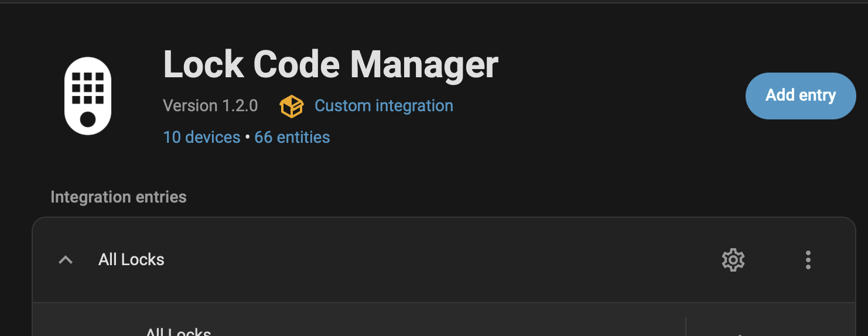Click the Lock Code Manager title text
This screenshot has width=868, height=336.
[x=330, y=64]
